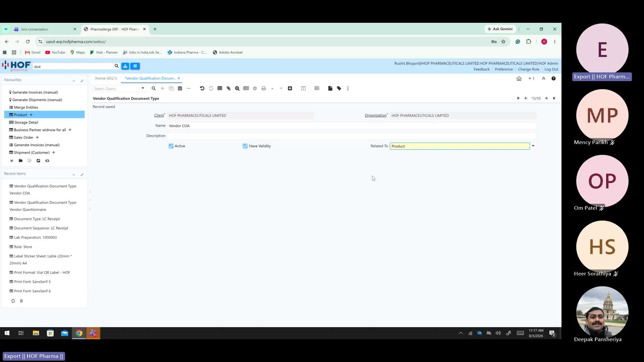
Task: Open the Attachment paperclip icon
Action: coord(228,88)
